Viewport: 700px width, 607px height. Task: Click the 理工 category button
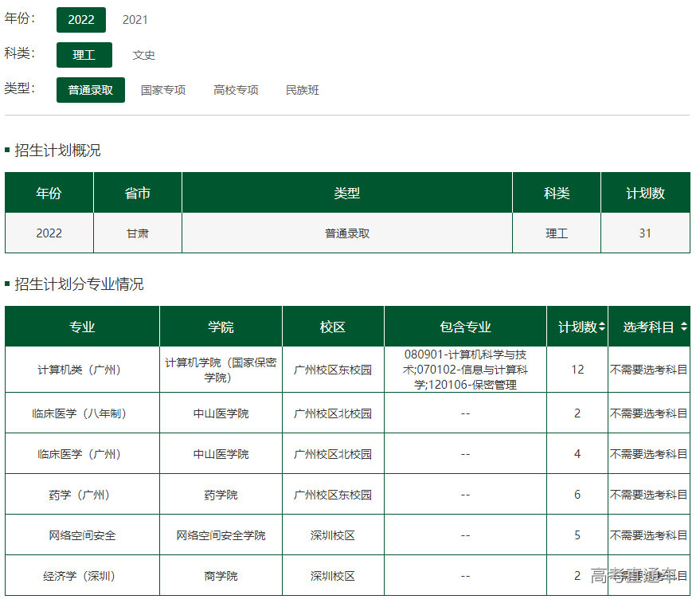84,55
